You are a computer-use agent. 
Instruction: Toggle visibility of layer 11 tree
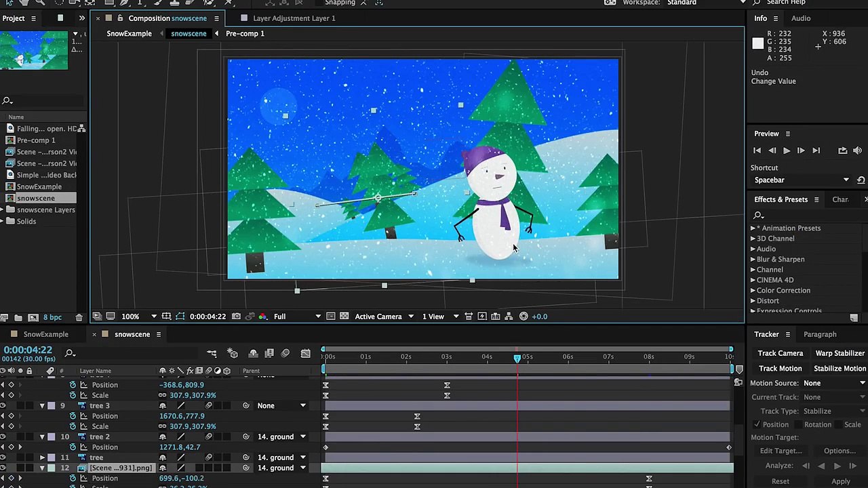(x=3, y=457)
